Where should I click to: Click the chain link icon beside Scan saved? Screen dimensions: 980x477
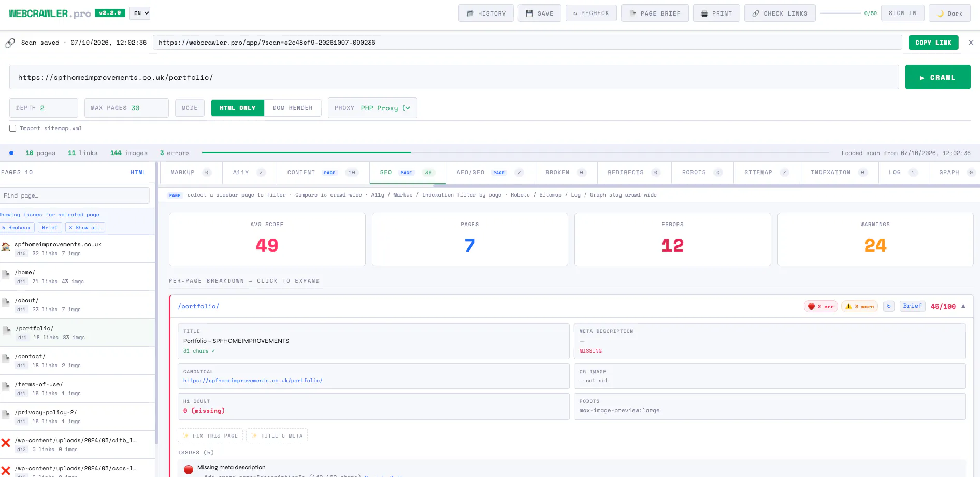coord(10,43)
